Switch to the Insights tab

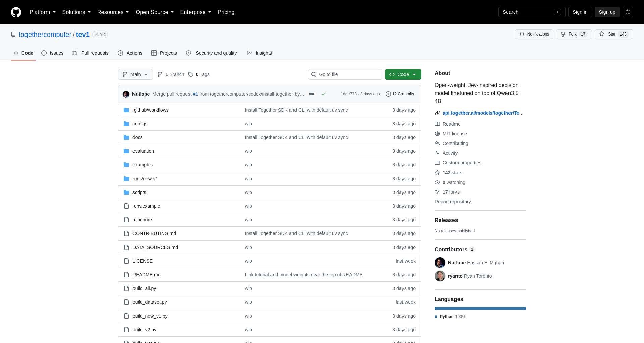[x=259, y=53]
